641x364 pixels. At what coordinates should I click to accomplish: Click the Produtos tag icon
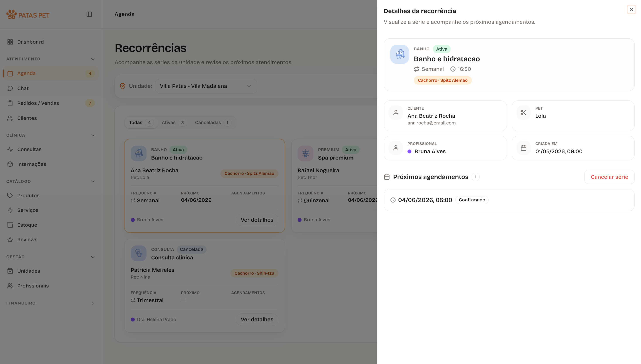(x=10, y=196)
